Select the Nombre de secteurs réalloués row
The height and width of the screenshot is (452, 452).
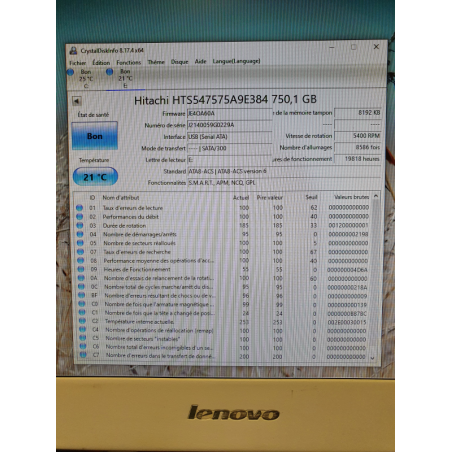tap(223, 243)
